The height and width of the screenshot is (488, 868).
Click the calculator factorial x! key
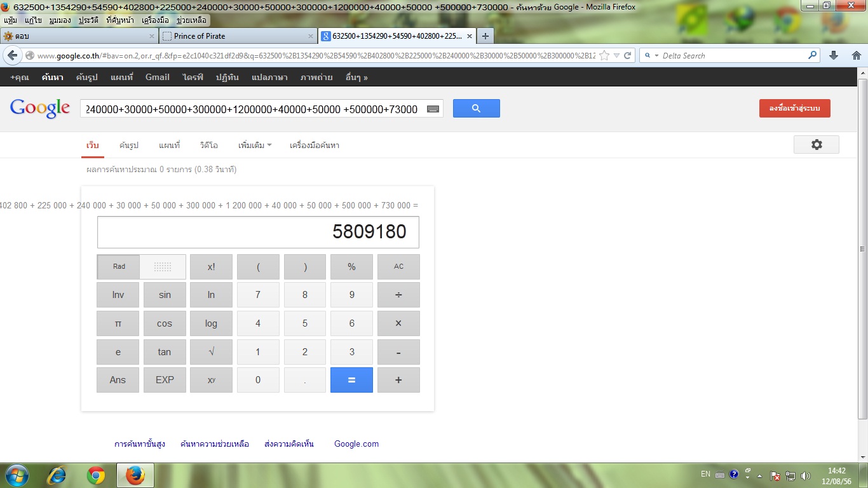(x=211, y=267)
